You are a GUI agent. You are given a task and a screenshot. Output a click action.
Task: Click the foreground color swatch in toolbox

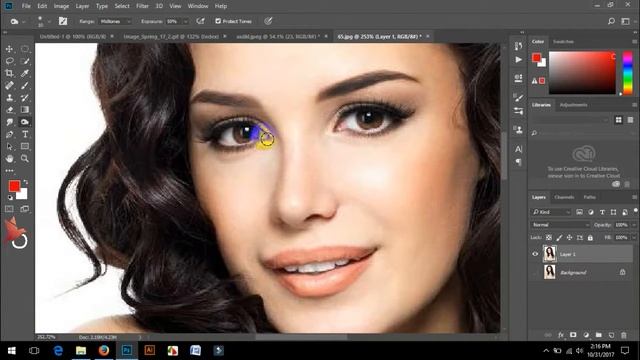pyautogui.click(x=14, y=186)
